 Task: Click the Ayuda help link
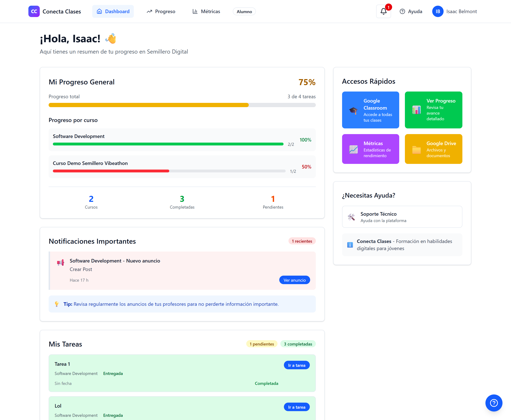click(x=411, y=11)
